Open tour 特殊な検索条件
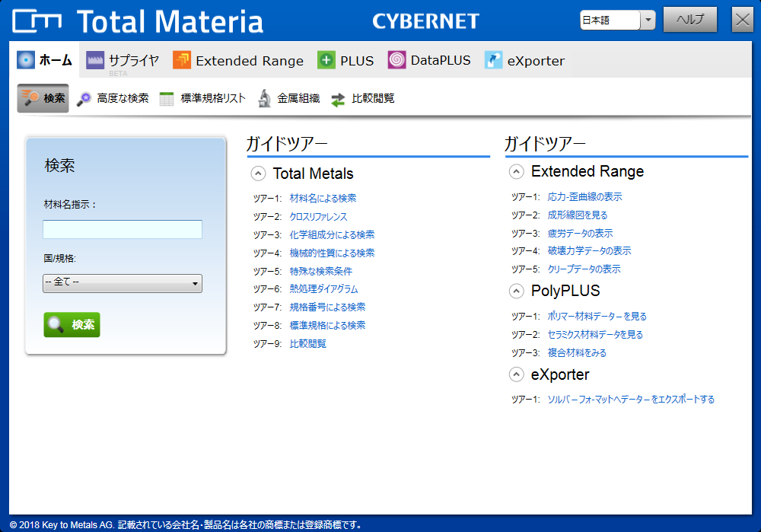Viewport: 761px width, 532px height. coord(321,271)
